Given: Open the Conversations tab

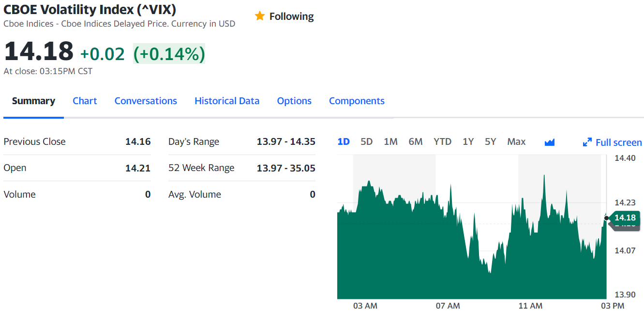Looking at the screenshot, I should pyautogui.click(x=146, y=101).
